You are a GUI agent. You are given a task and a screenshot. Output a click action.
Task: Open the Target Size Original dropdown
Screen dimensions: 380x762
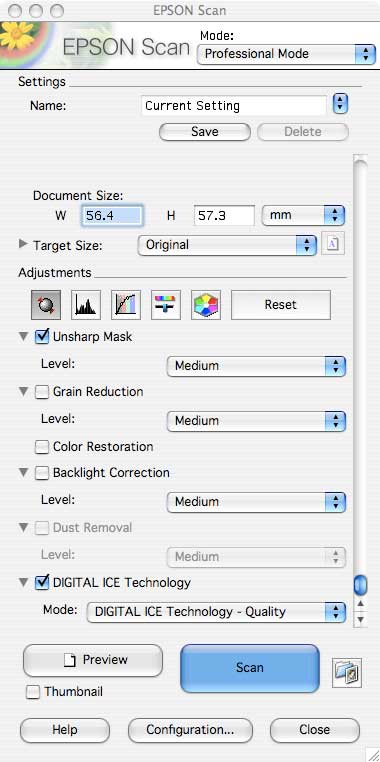coord(227,245)
